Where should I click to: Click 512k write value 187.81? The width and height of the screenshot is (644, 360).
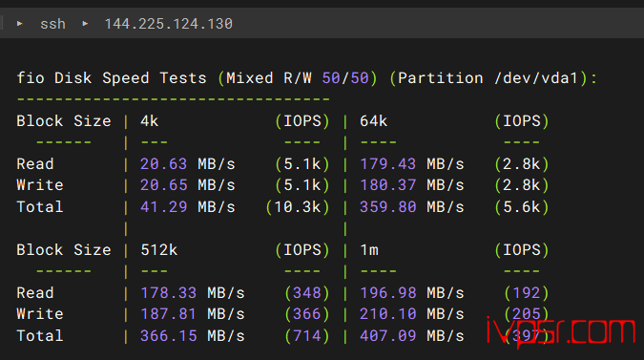[x=168, y=314]
